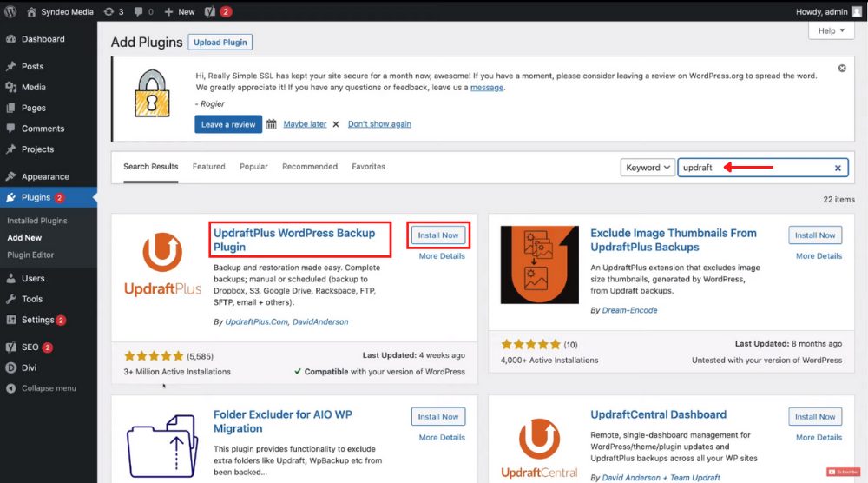Click the X icon beside Don't show again
The image size is (868, 483).
335,124
